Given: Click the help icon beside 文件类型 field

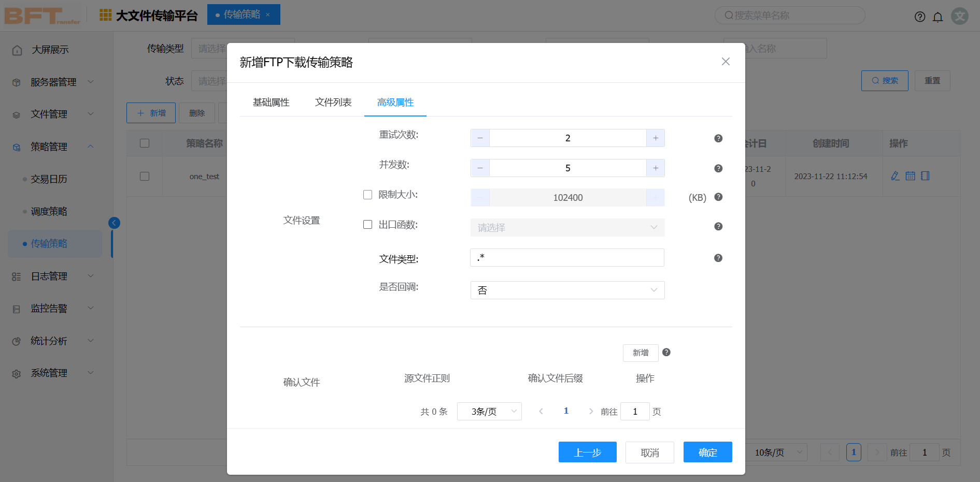Looking at the screenshot, I should click(718, 258).
